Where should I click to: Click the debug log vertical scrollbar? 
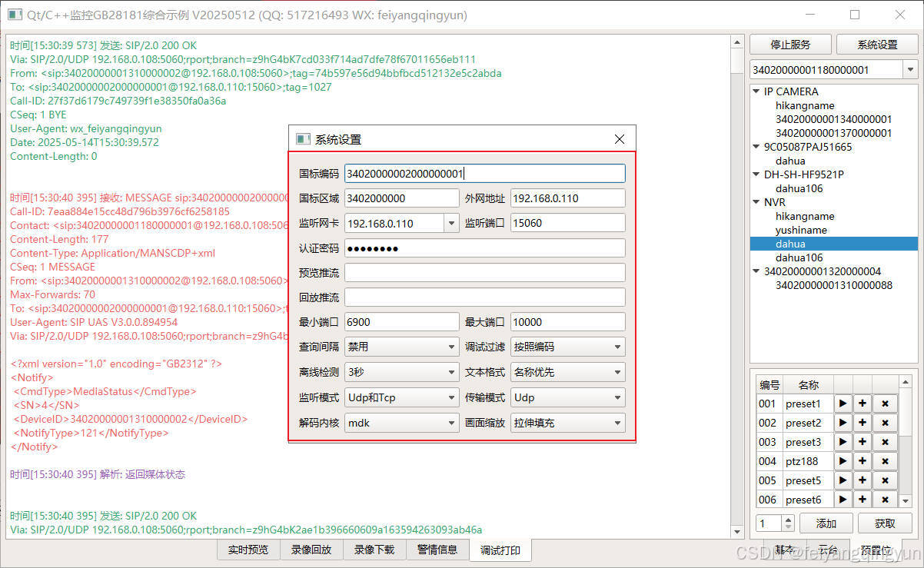(x=736, y=286)
